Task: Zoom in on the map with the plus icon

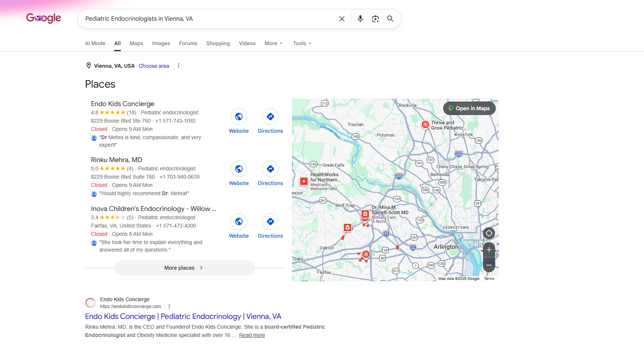Action: coord(489,250)
